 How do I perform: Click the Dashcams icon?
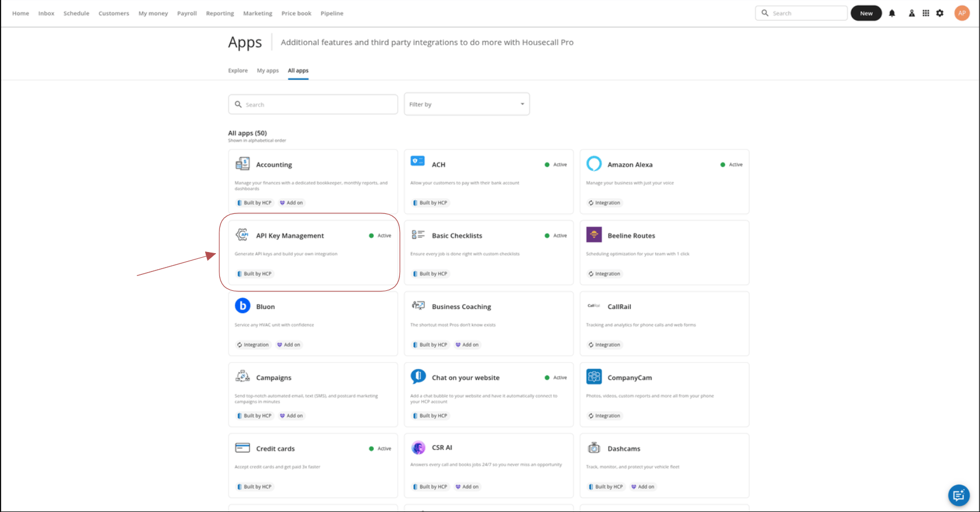point(594,448)
